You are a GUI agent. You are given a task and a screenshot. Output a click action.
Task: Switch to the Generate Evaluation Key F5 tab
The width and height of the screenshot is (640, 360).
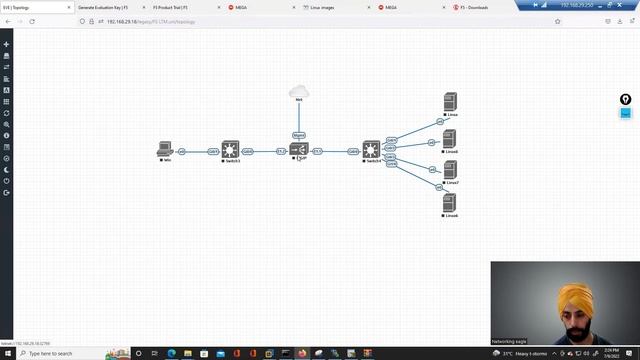pos(111,7)
